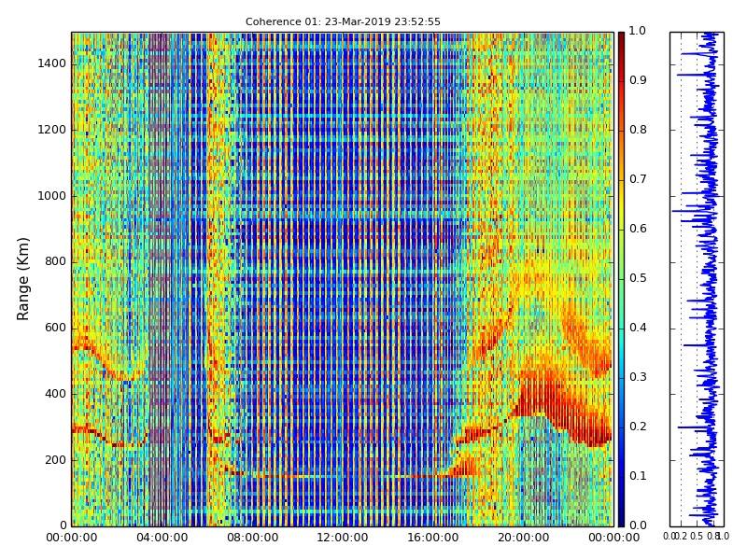The height and width of the screenshot is (560, 747).
Task: Click the 1000 range tick label
Action: point(51,196)
